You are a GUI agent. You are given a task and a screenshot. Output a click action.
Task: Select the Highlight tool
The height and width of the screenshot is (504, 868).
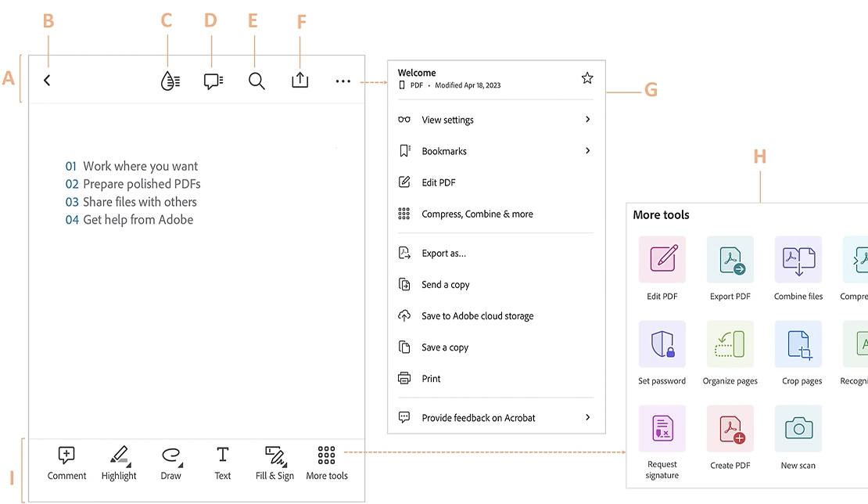click(x=118, y=460)
